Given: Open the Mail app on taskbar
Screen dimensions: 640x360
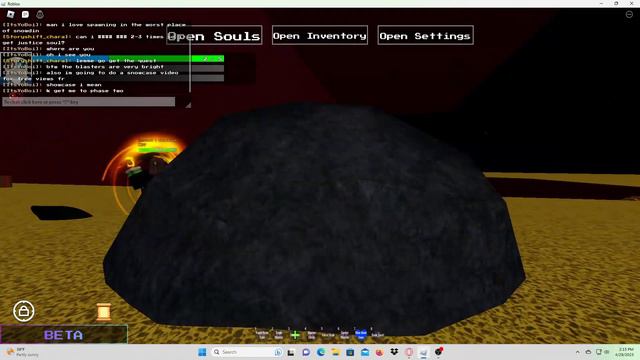Looking at the screenshot, I should (x=365, y=352).
